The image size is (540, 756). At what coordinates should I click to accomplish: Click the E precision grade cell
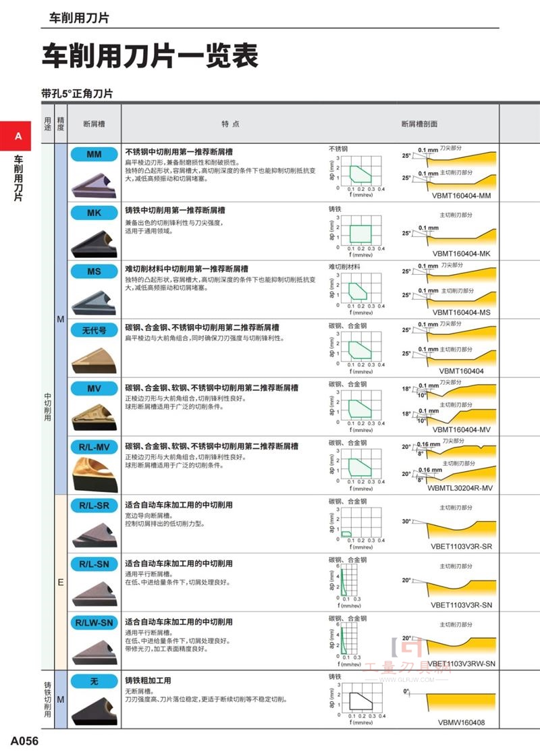(x=61, y=583)
